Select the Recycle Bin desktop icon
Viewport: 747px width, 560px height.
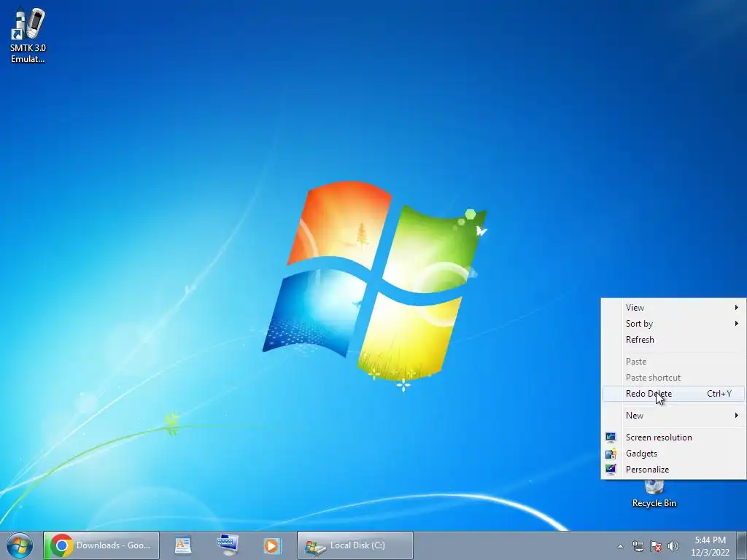[654, 494]
